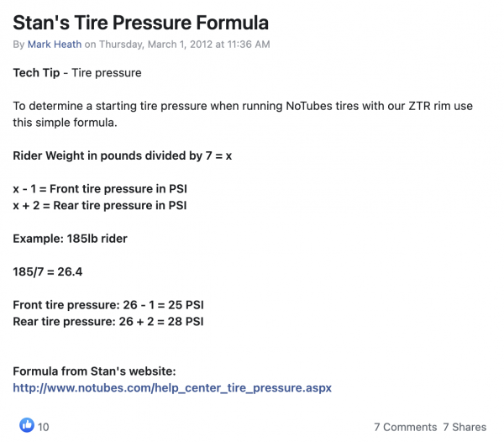Click the bold "Tech Tip" label
The image size is (504, 442).
(36, 73)
